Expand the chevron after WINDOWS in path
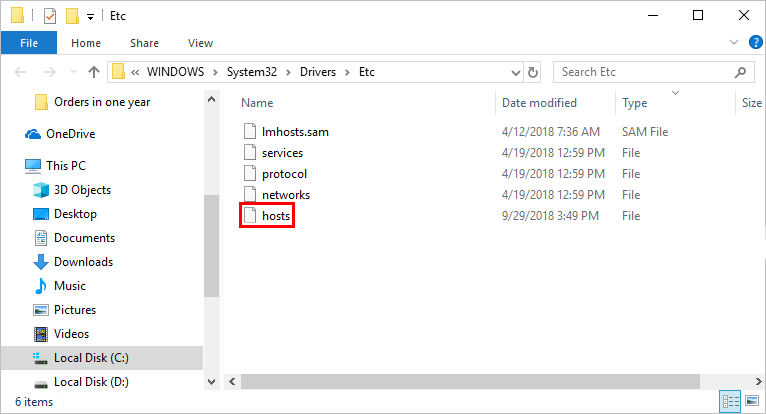The width and height of the screenshot is (766, 414). pos(215,72)
